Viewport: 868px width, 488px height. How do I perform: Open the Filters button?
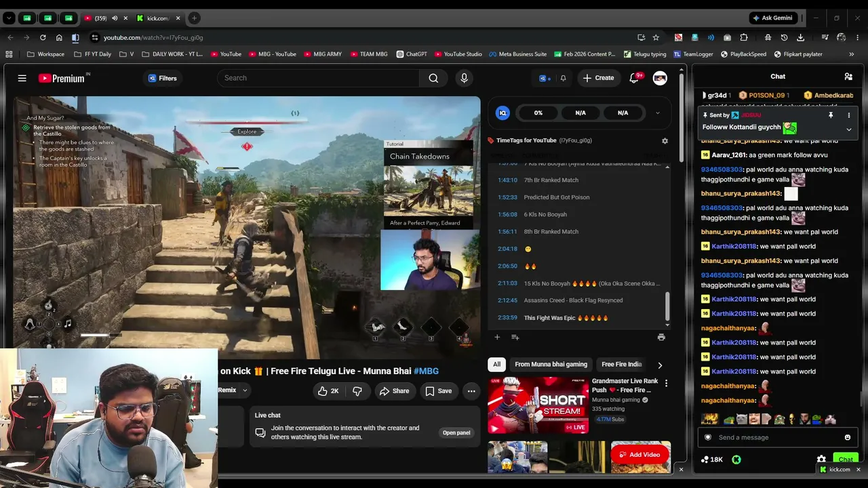click(163, 78)
